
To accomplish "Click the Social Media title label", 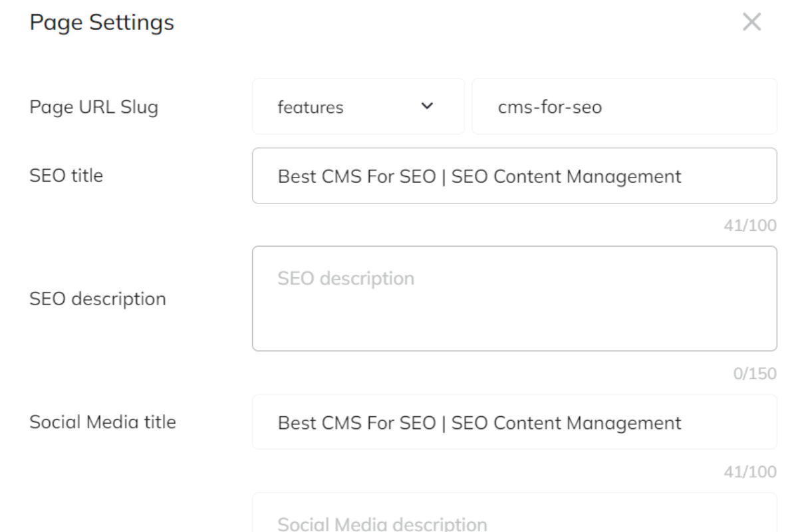I will pyautogui.click(x=103, y=422).
